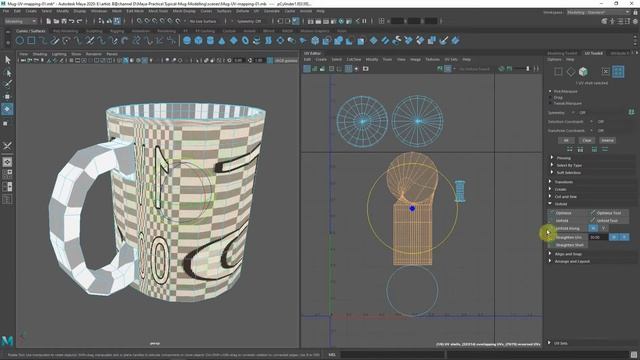Click the Redo arrow icon

coord(80,21)
